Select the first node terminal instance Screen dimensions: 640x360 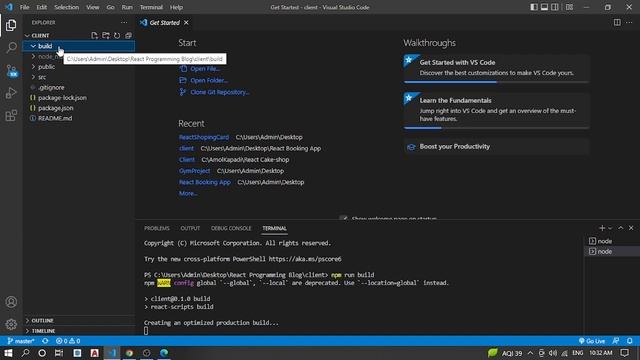click(x=612, y=241)
